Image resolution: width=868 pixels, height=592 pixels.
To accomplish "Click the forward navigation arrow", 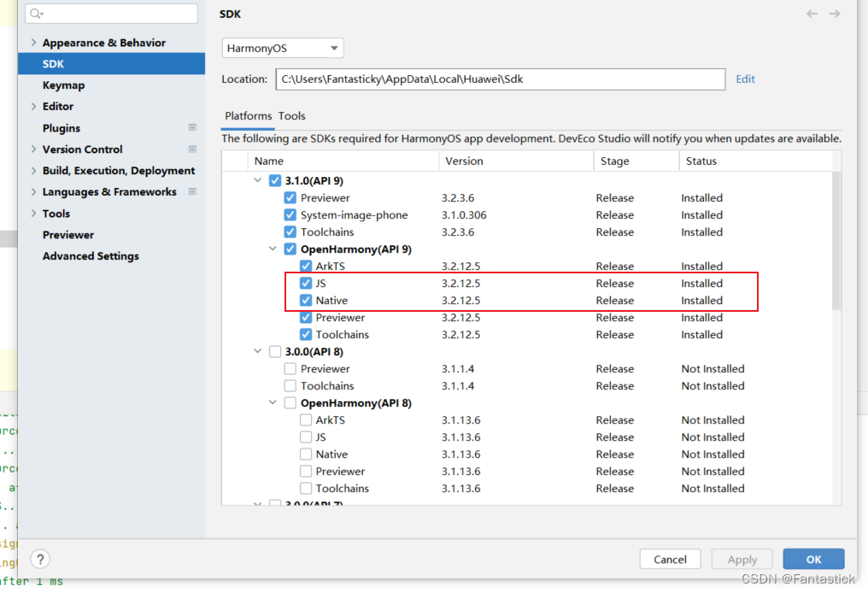I will (836, 14).
